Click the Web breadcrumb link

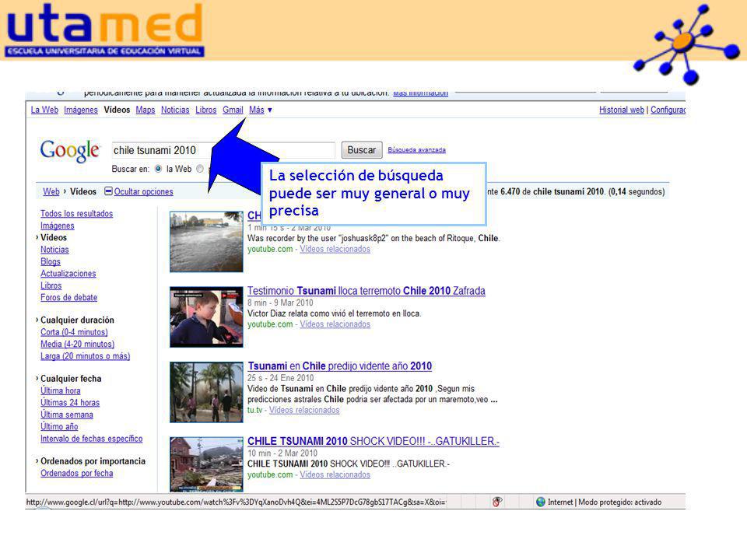point(51,191)
